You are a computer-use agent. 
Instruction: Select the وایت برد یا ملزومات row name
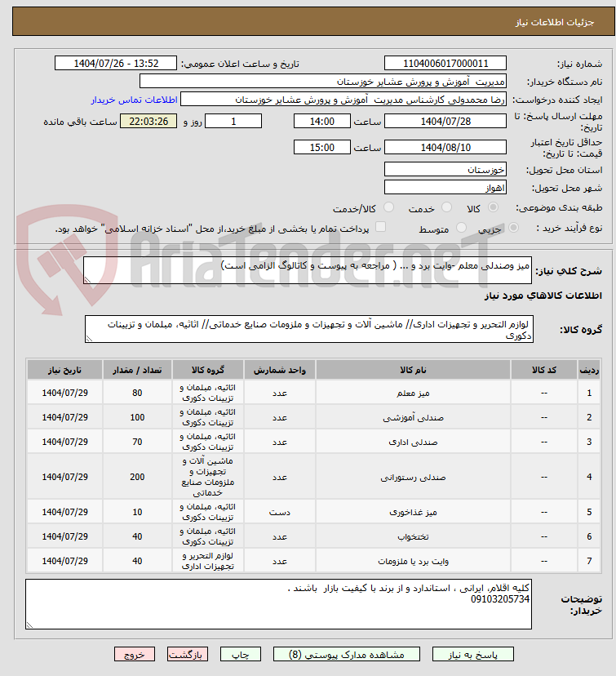coord(413,561)
